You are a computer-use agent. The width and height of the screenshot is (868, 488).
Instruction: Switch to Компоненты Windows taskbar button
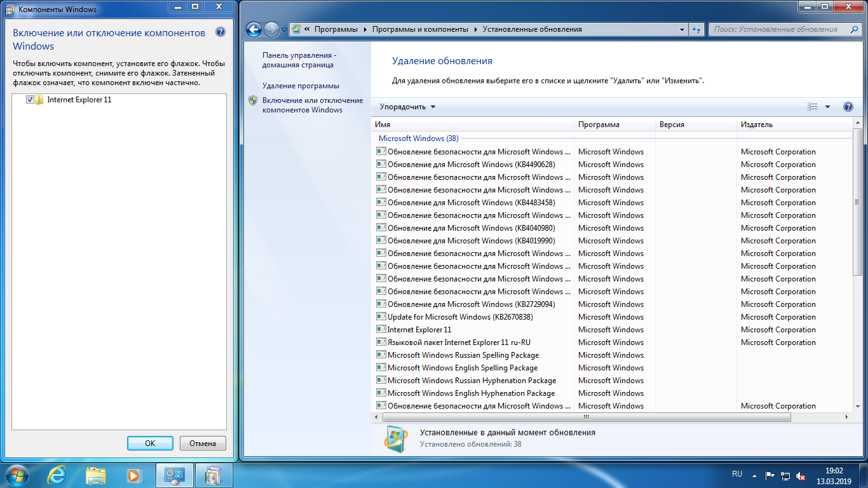pos(214,475)
